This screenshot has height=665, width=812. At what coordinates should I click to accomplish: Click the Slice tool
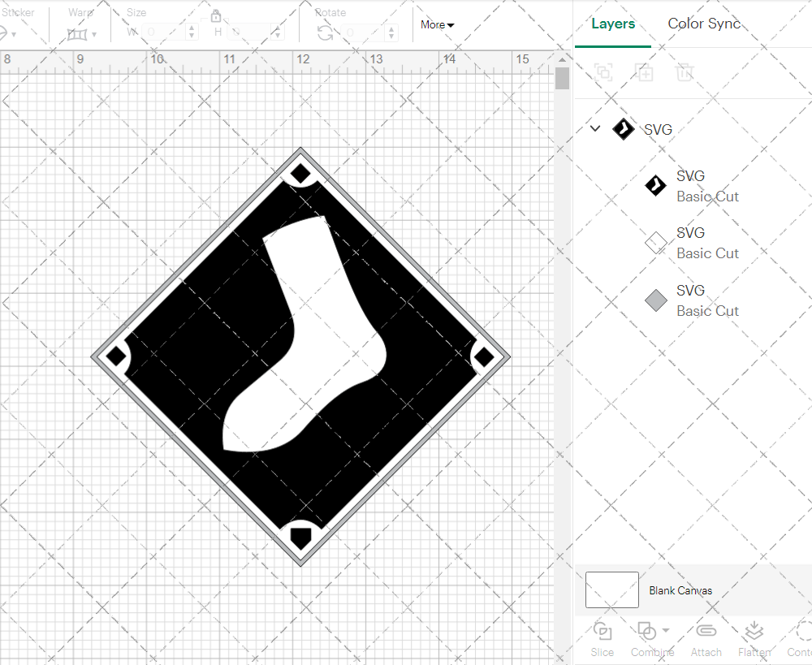(x=603, y=640)
